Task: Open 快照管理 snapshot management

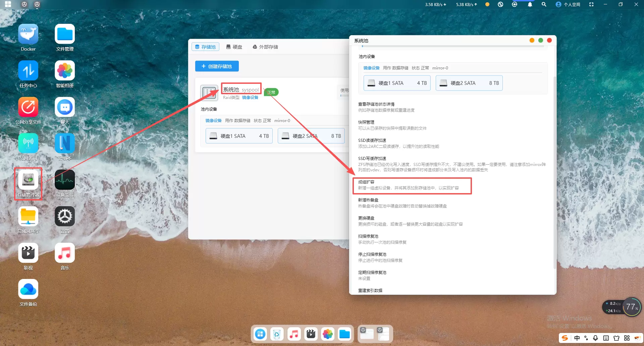Action: tap(366, 122)
